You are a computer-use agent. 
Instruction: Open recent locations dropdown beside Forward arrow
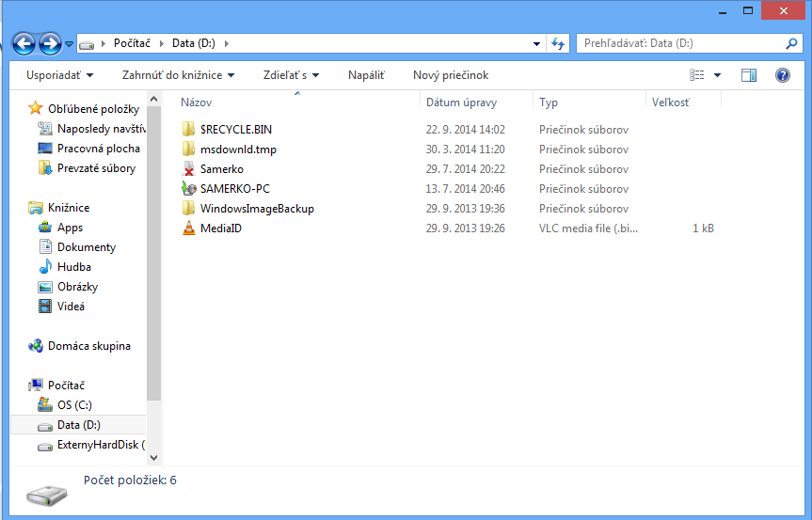[x=69, y=44]
